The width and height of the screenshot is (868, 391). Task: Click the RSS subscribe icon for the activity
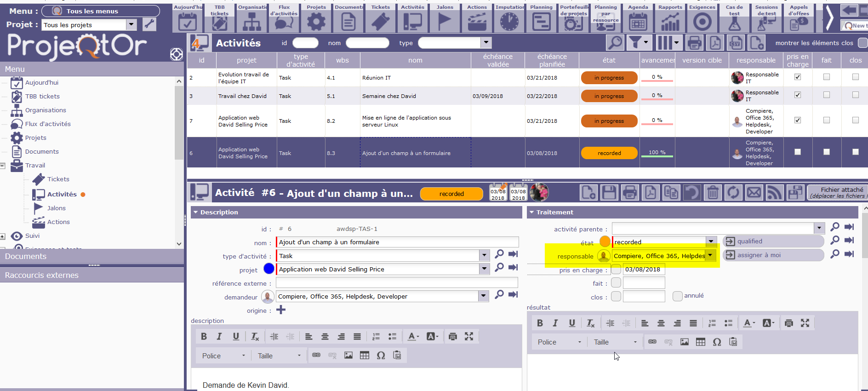point(775,192)
